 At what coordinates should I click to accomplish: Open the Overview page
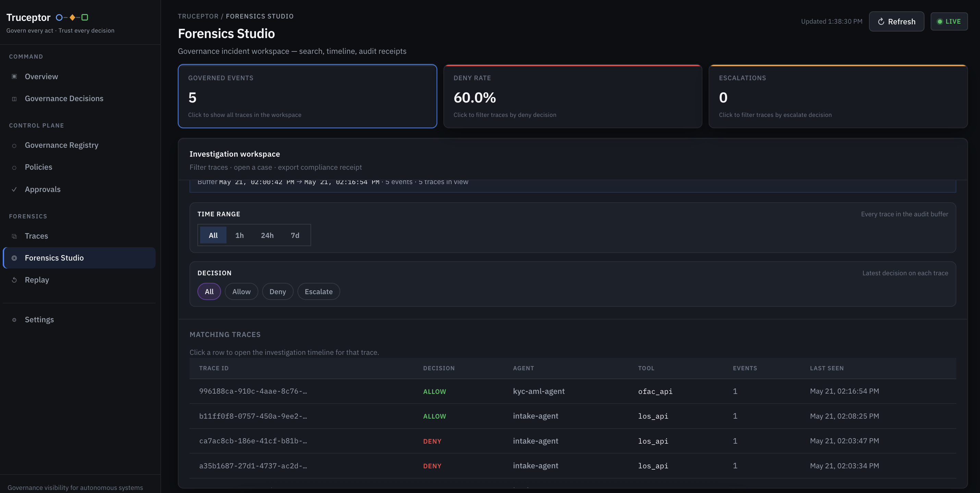pos(79,76)
